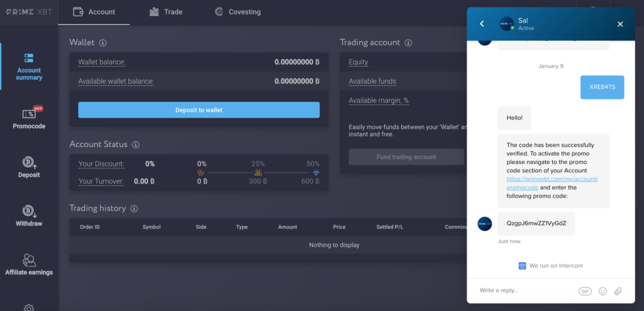Close the Intercom chat window
Screen dimensions: 644x311
pyautogui.click(x=620, y=25)
